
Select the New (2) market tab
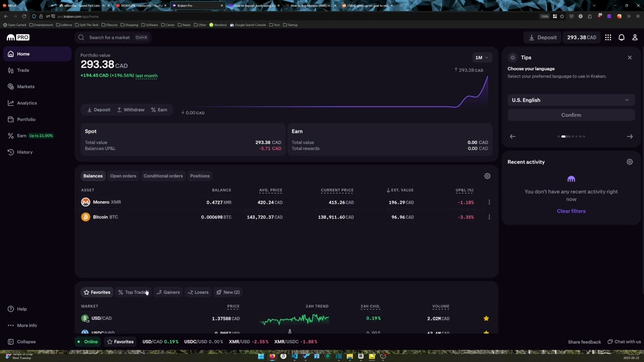click(228, 292)
